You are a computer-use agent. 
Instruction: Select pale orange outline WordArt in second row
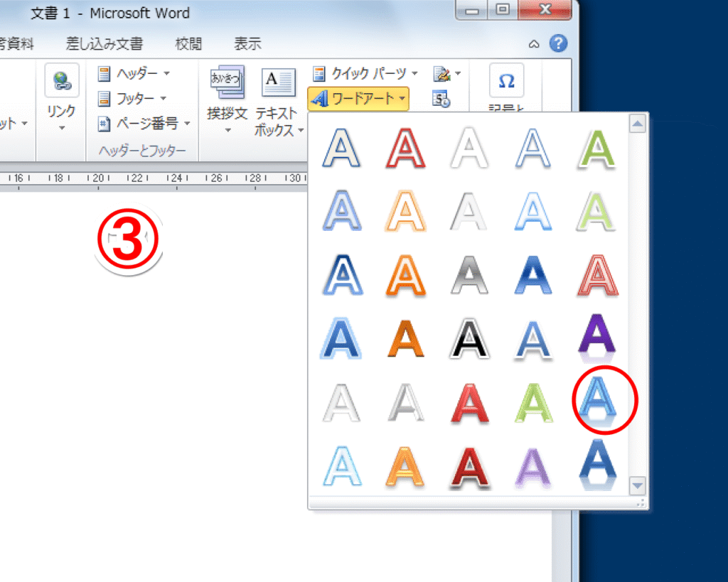[405, 211]
